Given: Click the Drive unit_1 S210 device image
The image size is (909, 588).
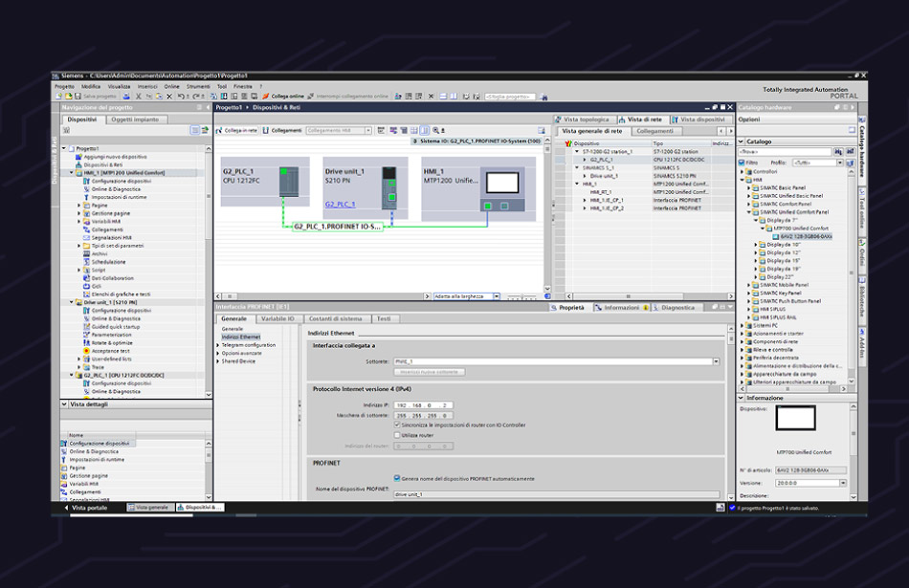Looking at the screenshot, I should click(x=389, y=187).
